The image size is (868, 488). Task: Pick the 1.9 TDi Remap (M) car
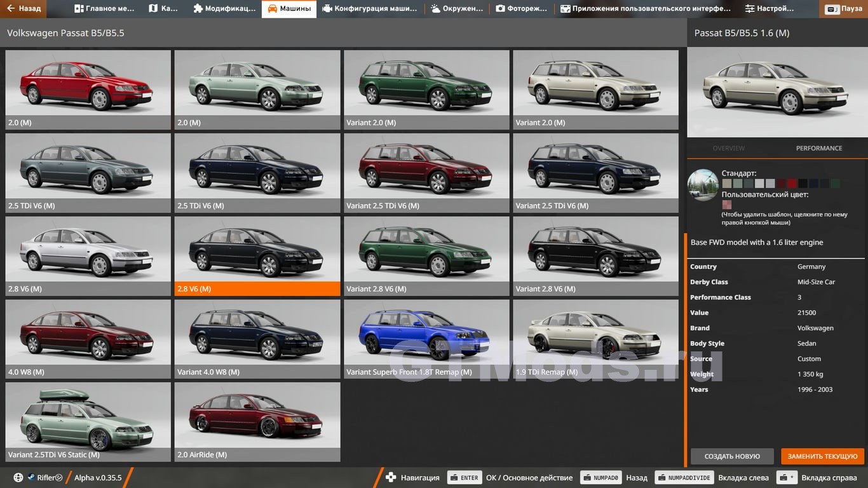tap(596, 339)
